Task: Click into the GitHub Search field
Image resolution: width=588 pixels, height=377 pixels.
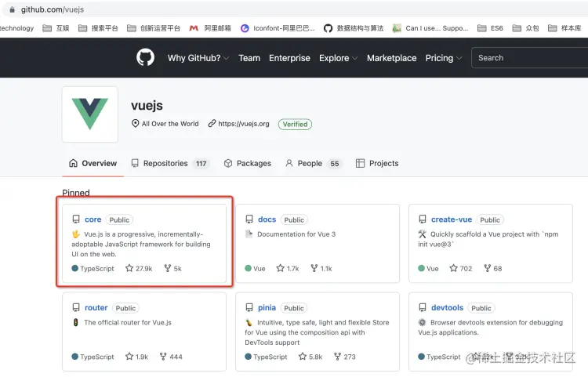Action: point(529,58)
